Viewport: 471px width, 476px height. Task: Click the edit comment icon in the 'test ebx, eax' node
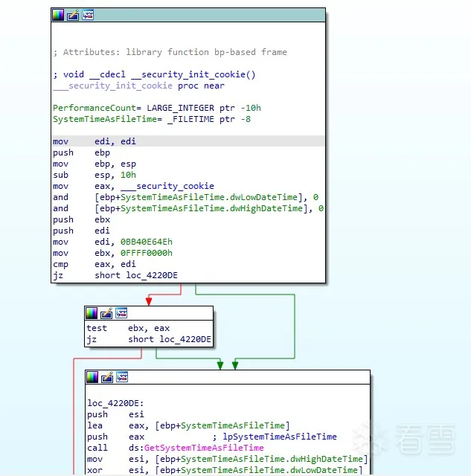[106, 313]
